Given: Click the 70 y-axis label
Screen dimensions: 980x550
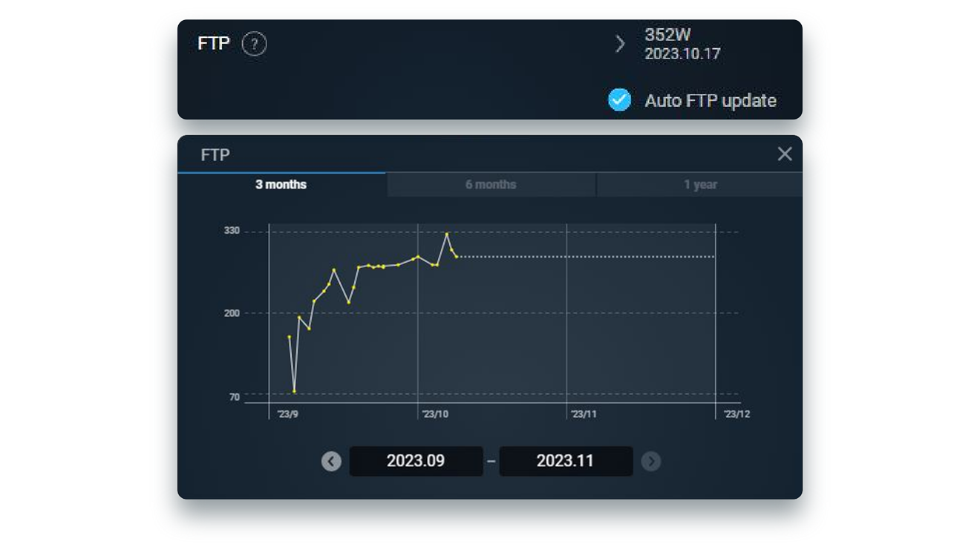Looking at the screenshot, I should pos(235,397).
